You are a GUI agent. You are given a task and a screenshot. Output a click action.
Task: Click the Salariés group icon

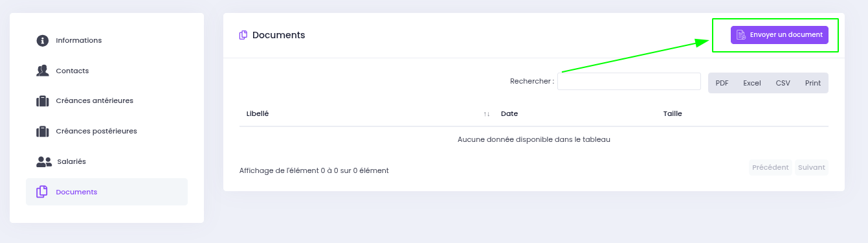(x=44, y=161)
